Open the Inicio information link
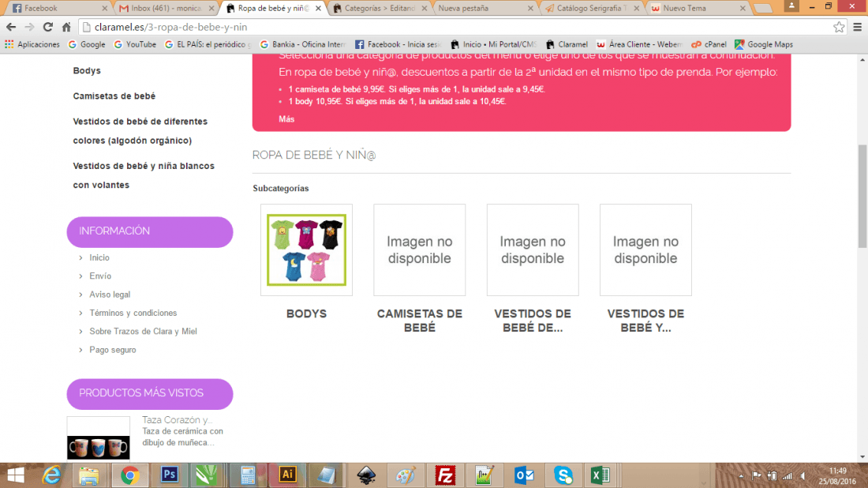Viewport: 868px width, 488px height. point(99,257)
